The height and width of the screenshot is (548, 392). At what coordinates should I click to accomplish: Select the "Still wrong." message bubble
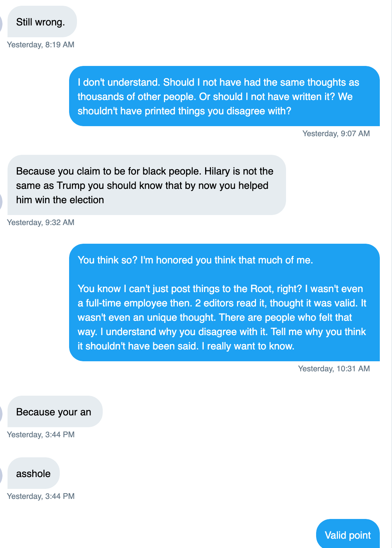[x=42, y=22]
